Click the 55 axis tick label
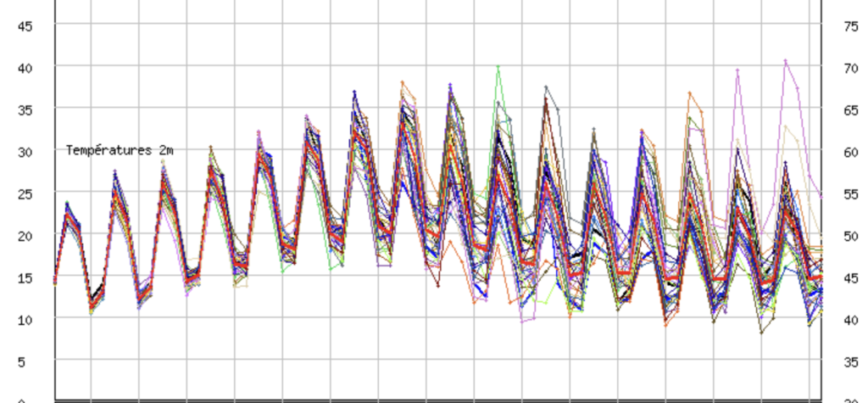The image size is (868, 403). click(851, 194)
